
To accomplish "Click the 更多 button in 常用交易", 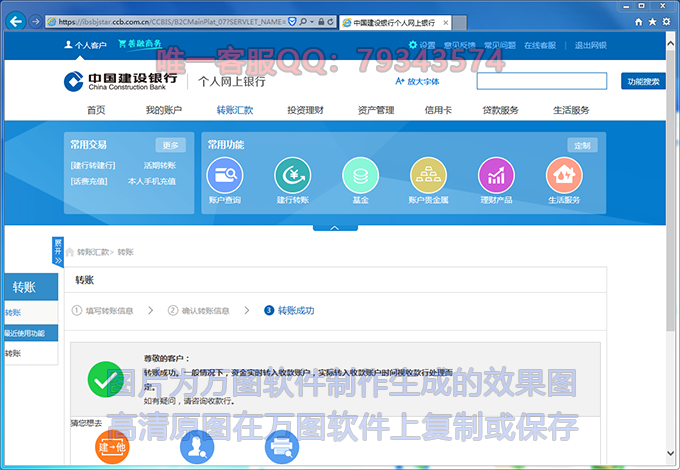I will 170,145.
